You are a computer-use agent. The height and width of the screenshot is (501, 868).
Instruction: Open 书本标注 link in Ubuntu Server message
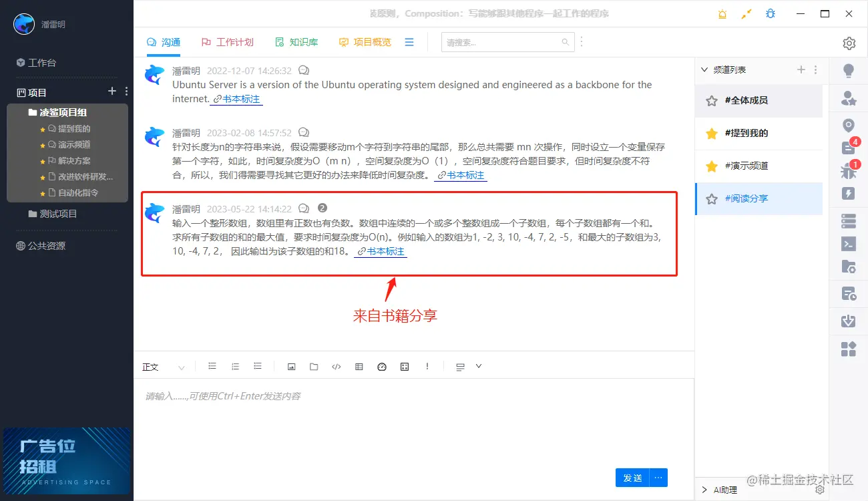point(237,99)
